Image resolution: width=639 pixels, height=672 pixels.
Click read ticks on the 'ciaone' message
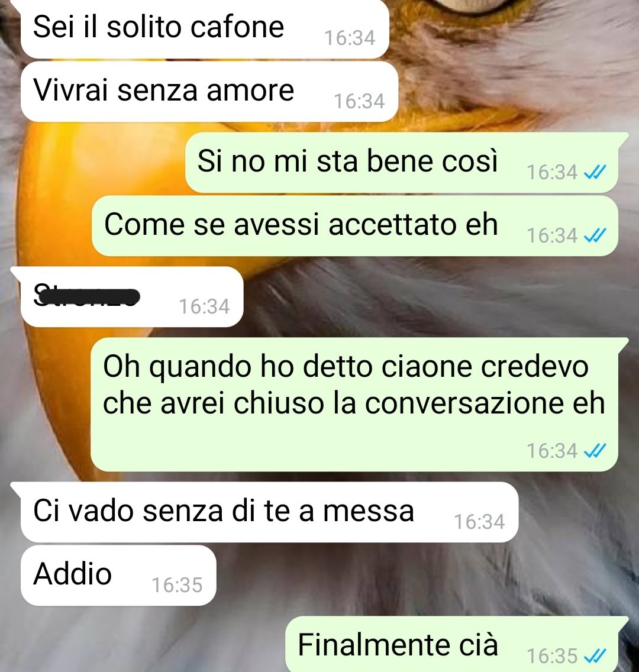coord(595,451)
